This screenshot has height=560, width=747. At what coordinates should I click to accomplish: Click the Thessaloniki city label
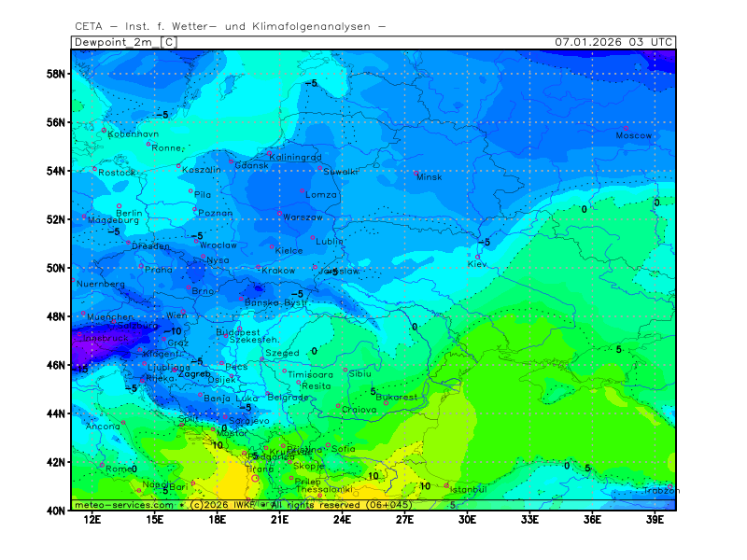point(325,489)
